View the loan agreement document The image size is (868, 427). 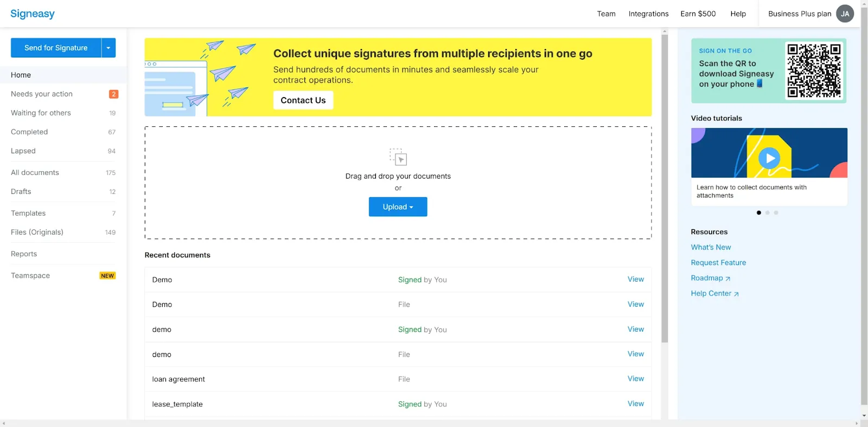coord(636,379)
